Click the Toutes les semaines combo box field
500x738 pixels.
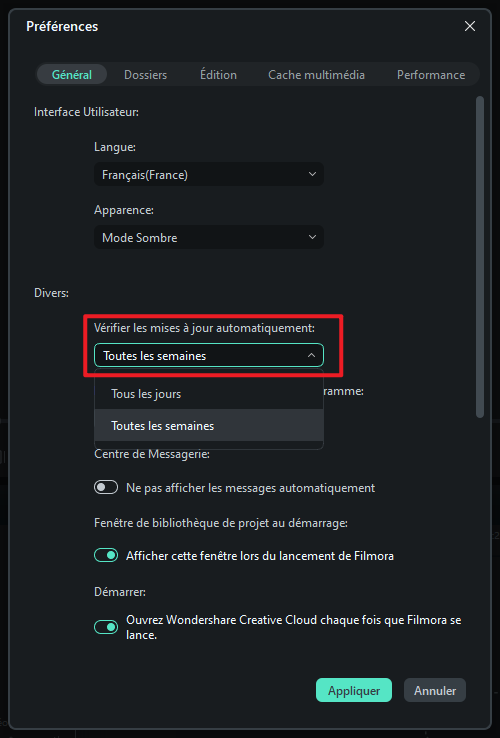point(209,355)
